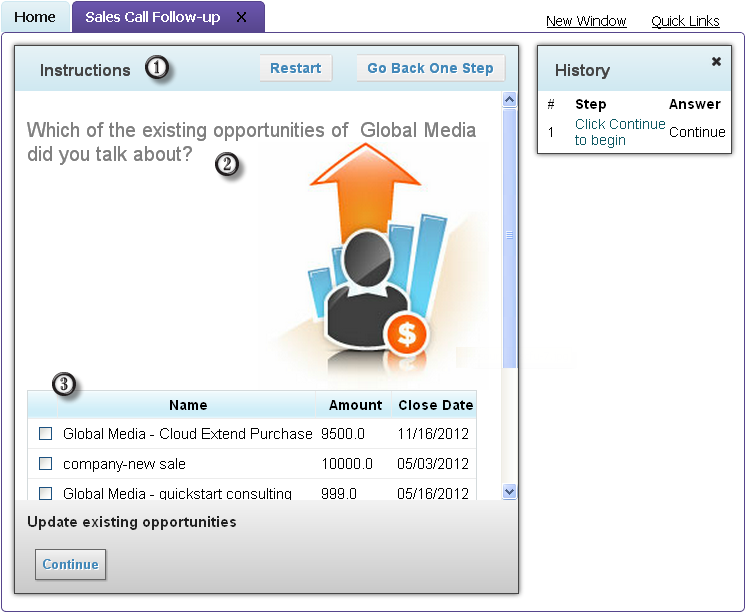The width and height of the screenshot is (746, 612).
Task: Click the scroll up arrow in instructions
Action: (x=509, y=99)
